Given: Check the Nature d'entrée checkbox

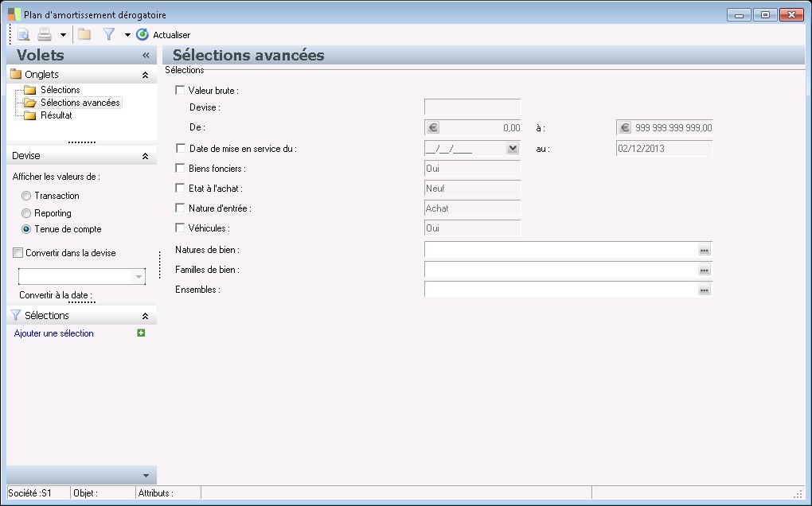Looking at the screenshot, I should [180, 208].
